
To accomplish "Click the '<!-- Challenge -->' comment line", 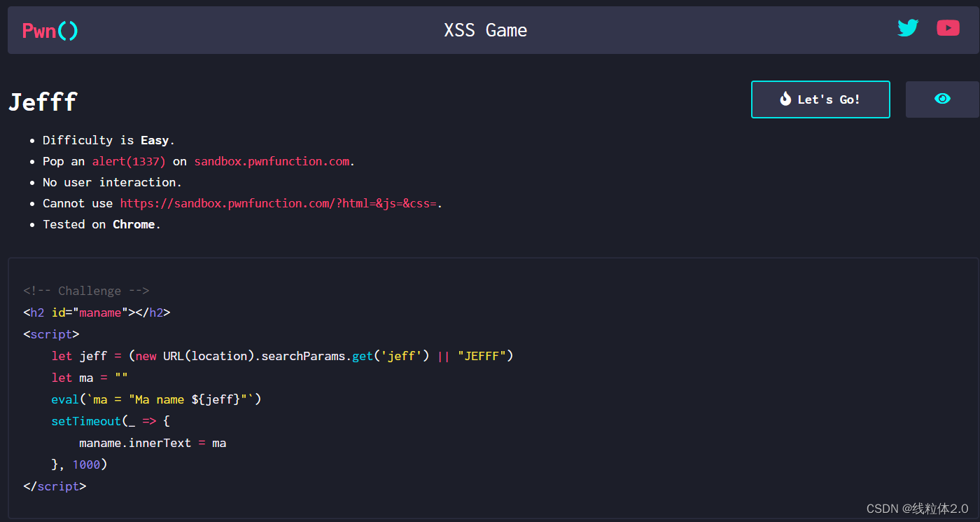I will tap(86, 291).
